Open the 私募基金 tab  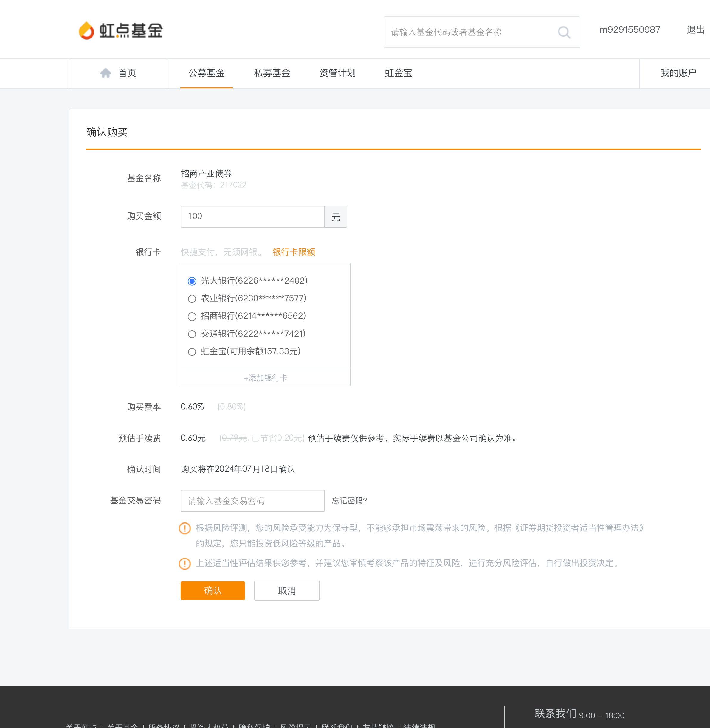point(272,73)
